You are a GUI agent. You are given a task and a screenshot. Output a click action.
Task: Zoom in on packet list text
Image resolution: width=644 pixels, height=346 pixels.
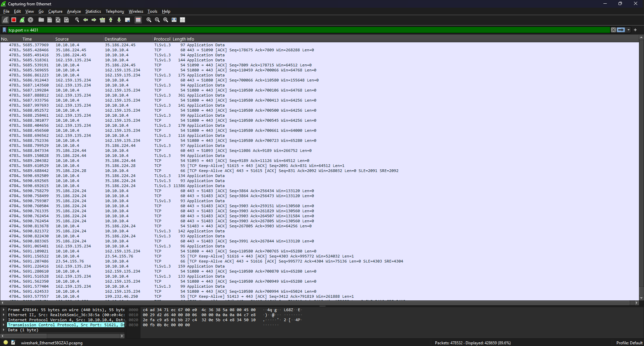pyautogui.click(x=149, y=20)
